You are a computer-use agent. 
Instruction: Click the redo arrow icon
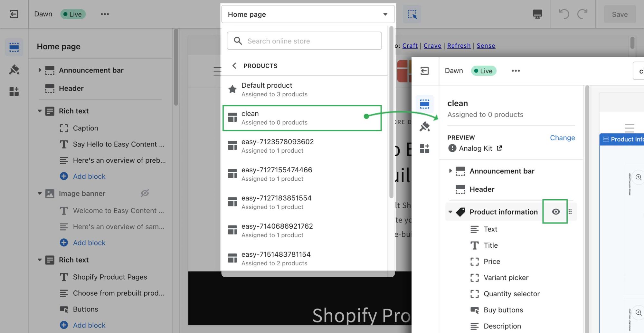tap(582, 14)
